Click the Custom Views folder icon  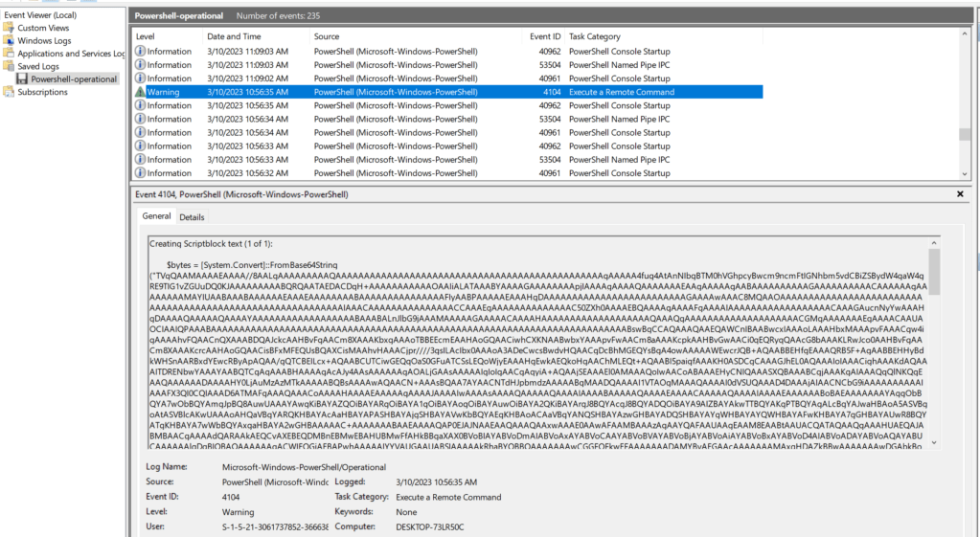coord(10,29)
